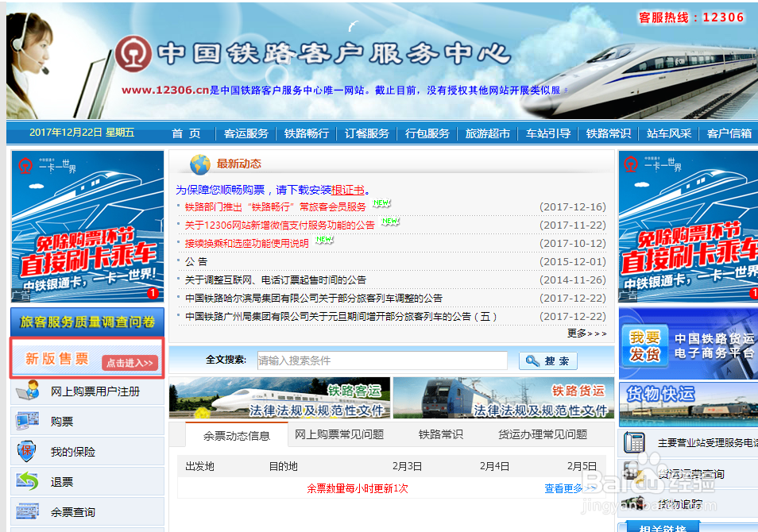Open 主要营业站受理服务电话 link
Image resolution: width=758 pixels, height=532 pixels.
point(708,442)
